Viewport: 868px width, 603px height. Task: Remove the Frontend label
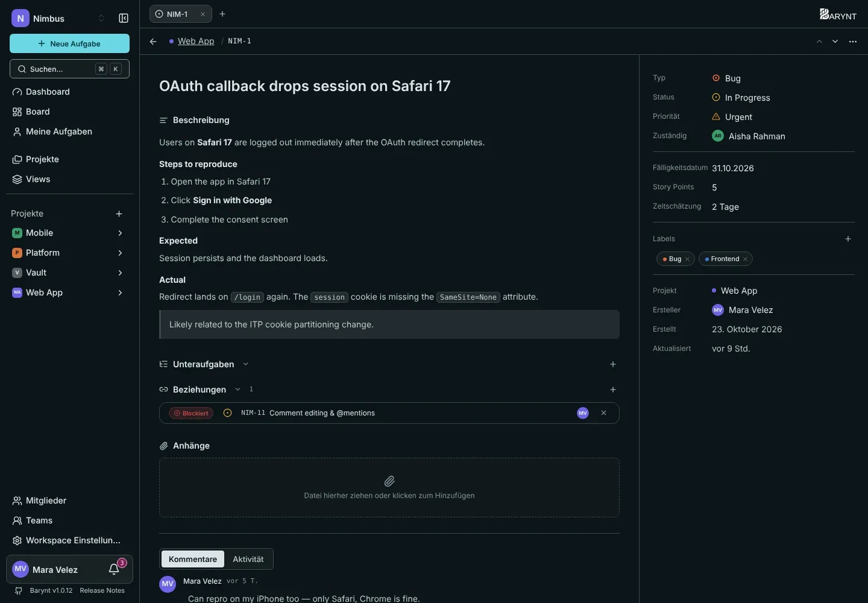coord(745,259)
